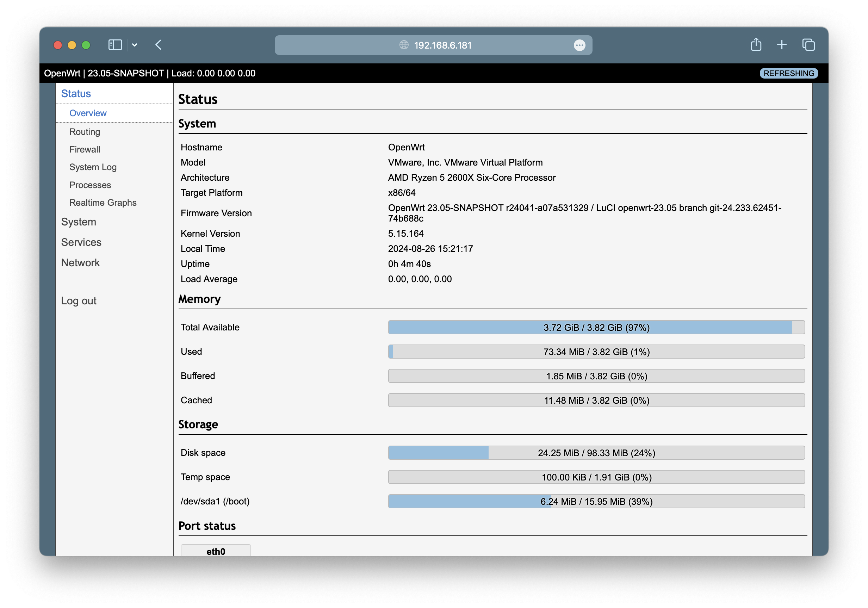Expand the Network menu section
Viewport: 868px width, 608px height.
tap(81, 263)
